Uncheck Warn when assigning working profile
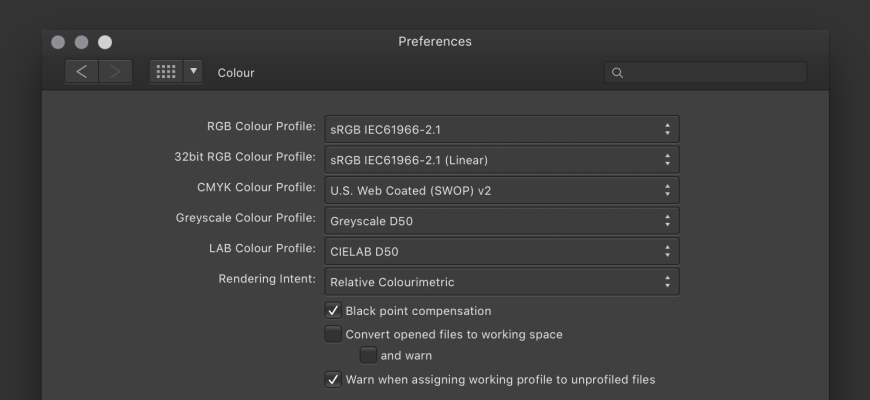 pyautogui.click(x=333, y=380)
